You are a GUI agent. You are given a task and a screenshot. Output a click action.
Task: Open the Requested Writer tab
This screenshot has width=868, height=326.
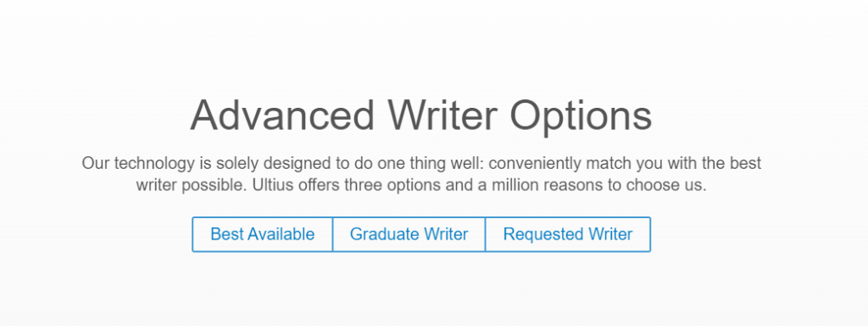point(568,234)
